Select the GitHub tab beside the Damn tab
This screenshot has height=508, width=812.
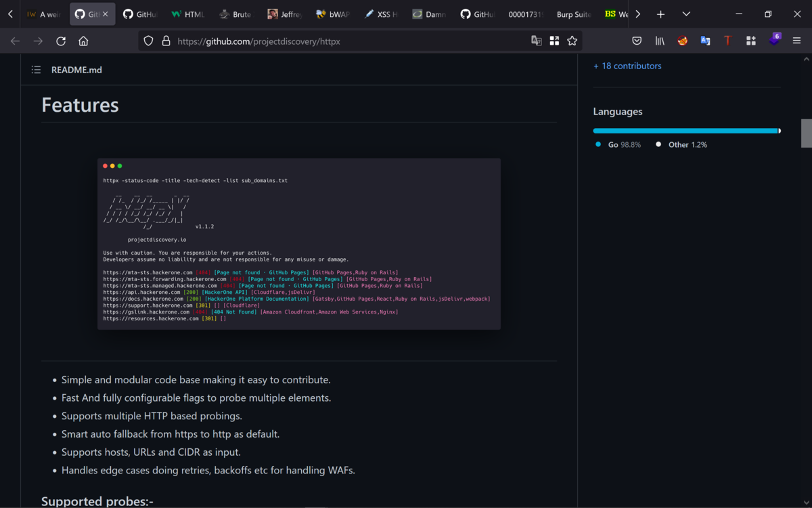click(x=477, y=14)
